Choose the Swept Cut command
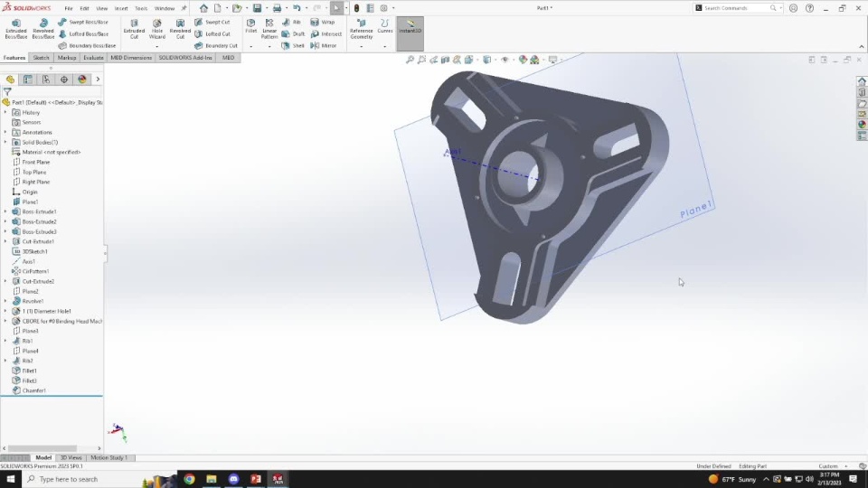 [212, 22]
